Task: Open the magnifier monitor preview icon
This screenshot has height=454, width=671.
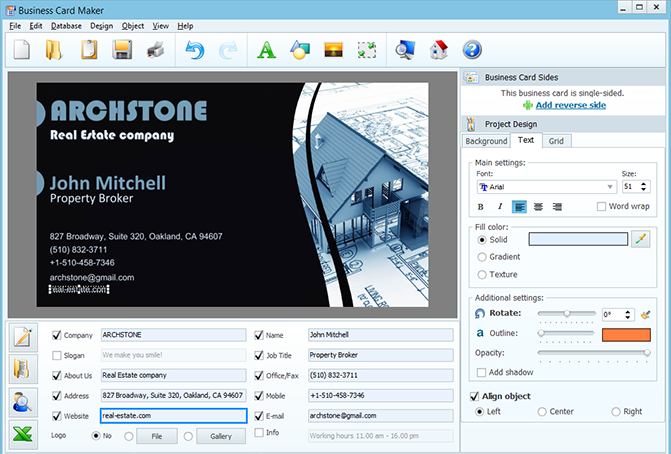Action: [405, 50]
